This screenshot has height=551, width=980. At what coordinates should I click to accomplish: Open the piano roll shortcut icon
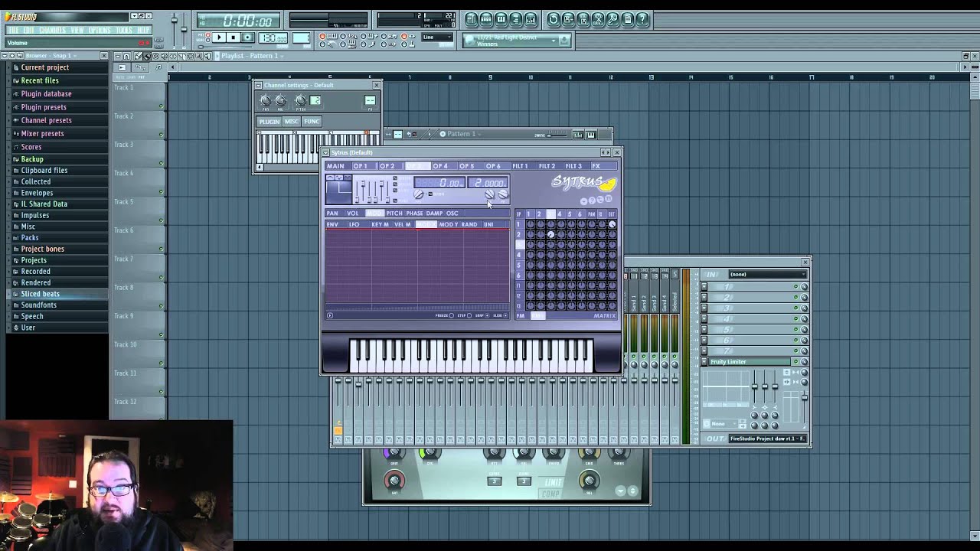pyautogui.click(x=501, y=20)
